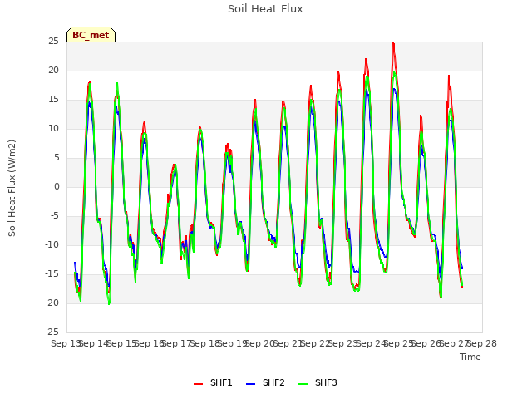Toggle the SHF3 legend entry
The width and height of the screenshot is (532, 399).
tap(318, 382)
